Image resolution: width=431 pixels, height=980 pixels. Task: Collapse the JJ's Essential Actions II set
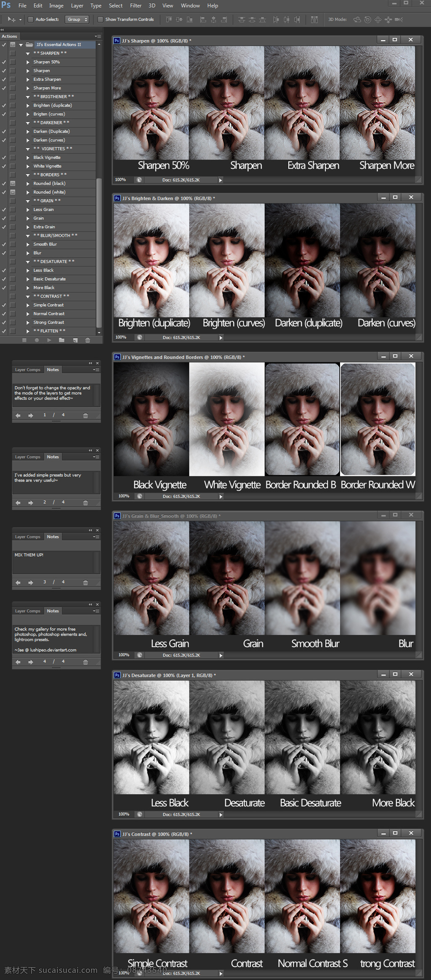pyautogui.click(x=21, y=45)
